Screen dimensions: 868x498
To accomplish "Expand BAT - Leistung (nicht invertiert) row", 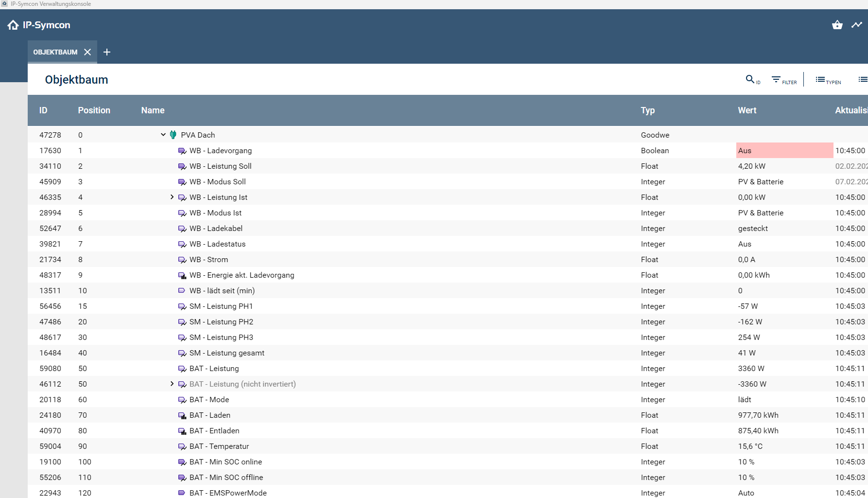I will click(x=172, y=384).
